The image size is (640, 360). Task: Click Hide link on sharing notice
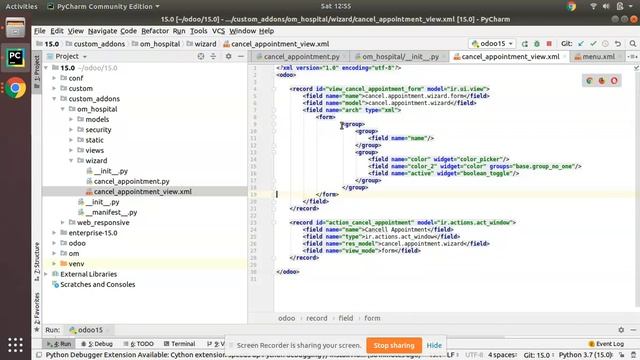click(x=434, y=345)
